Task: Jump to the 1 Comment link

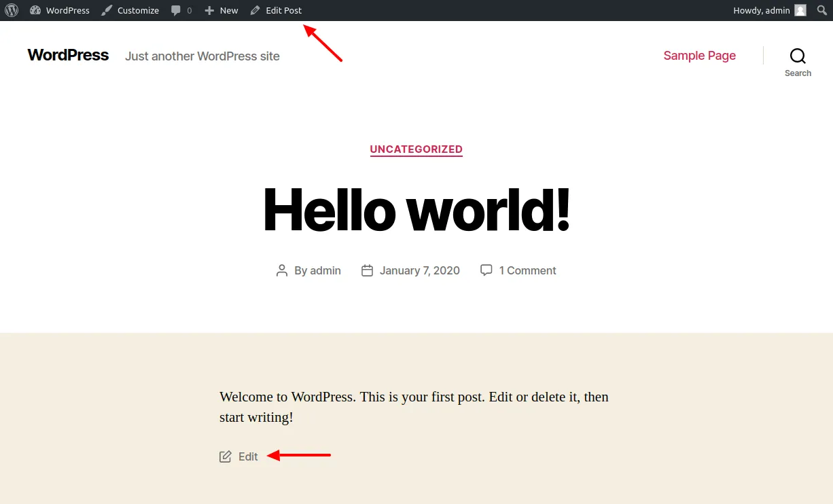Action: click(528, 270)
